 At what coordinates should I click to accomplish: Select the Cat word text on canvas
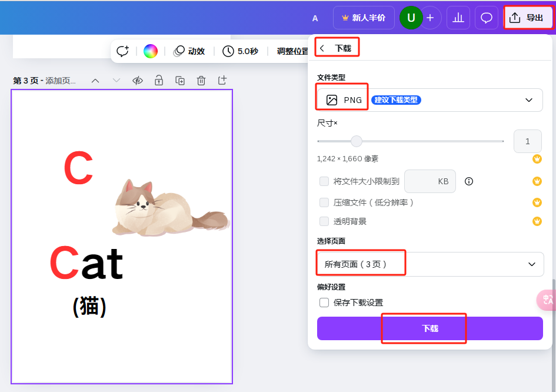pyautogui.click(x=86, y=263)
